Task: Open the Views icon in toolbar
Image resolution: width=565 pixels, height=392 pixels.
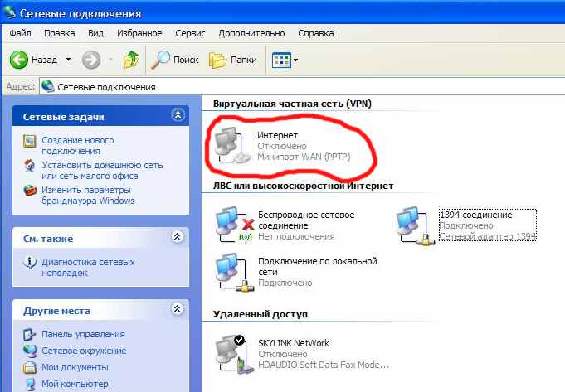Action: pos(281,60)
